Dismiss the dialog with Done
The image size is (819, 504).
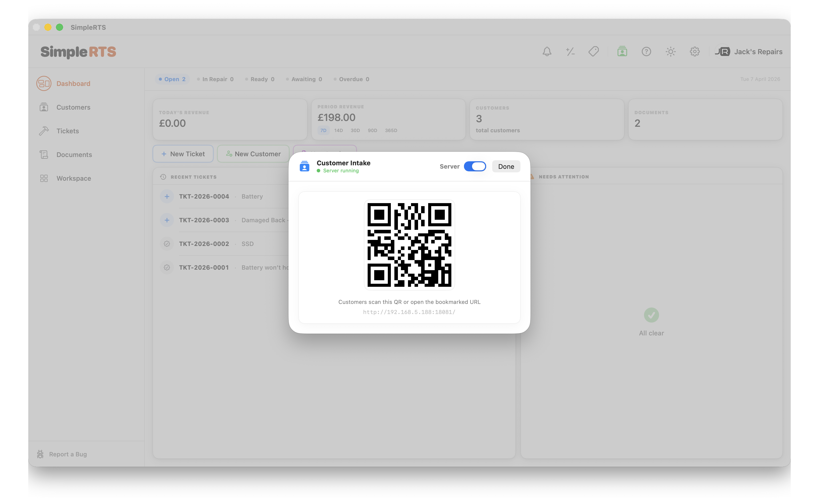pos(506,166)
